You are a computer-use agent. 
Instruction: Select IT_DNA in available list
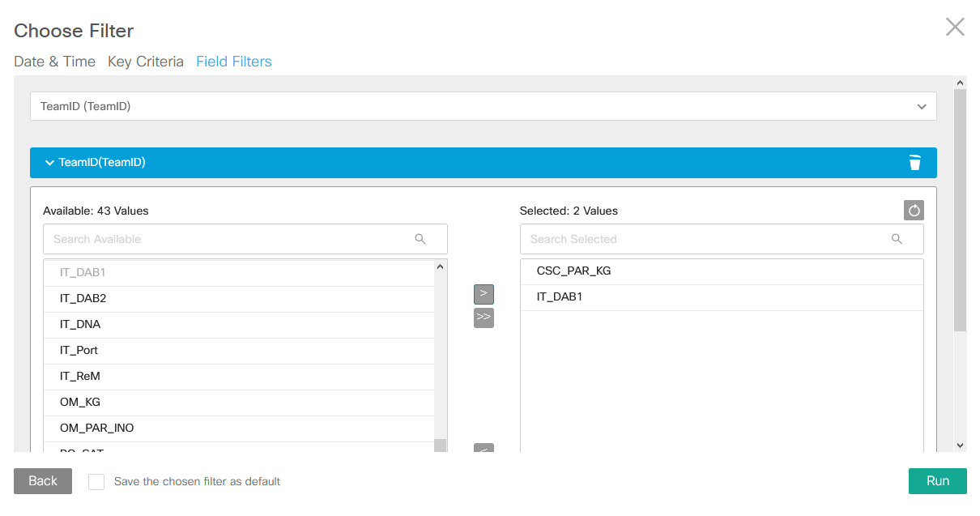[239, 324]
